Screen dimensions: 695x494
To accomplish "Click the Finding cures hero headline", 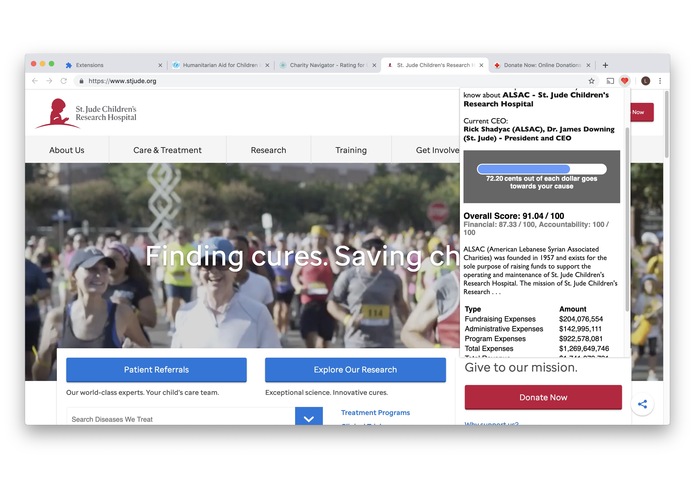I will click(302, 256).
